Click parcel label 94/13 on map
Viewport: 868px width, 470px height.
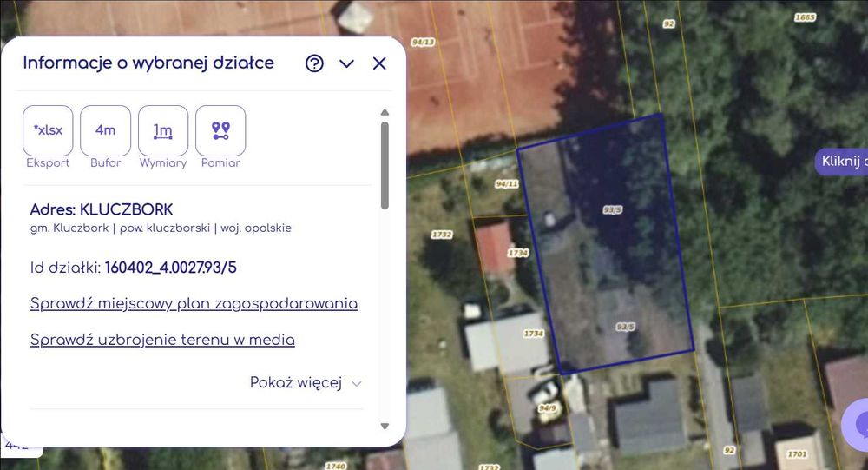click(x=423, y=43)
